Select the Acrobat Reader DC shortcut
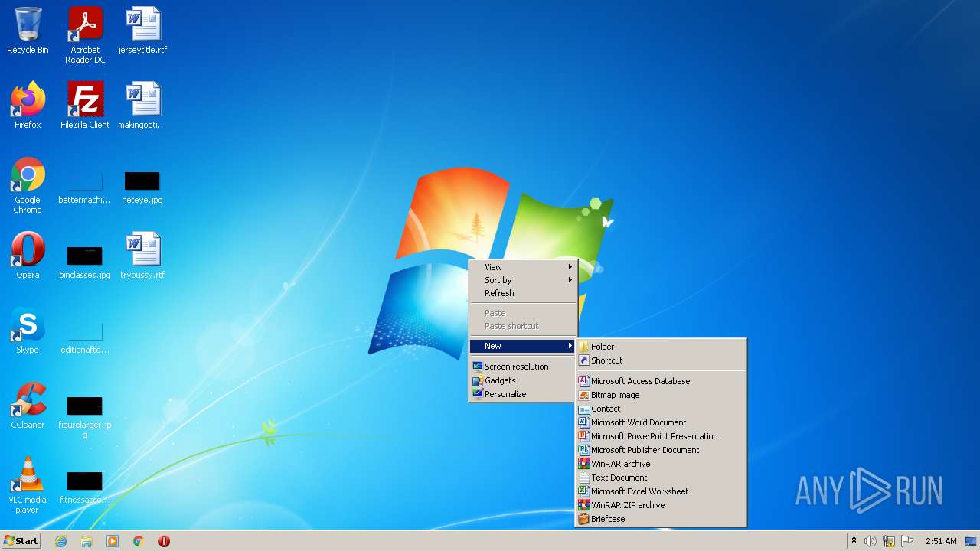This screenshot has height=551, width=980. point(85,35)
